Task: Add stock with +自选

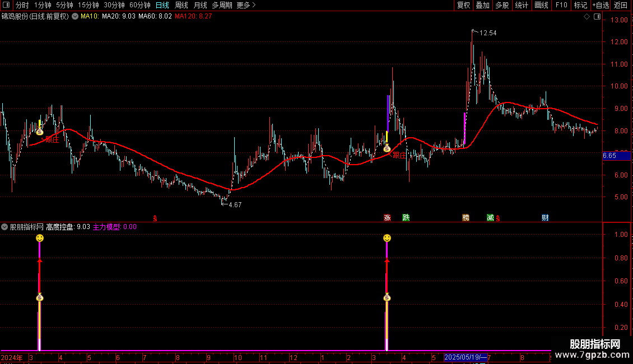Action: [x=601, y=5]
